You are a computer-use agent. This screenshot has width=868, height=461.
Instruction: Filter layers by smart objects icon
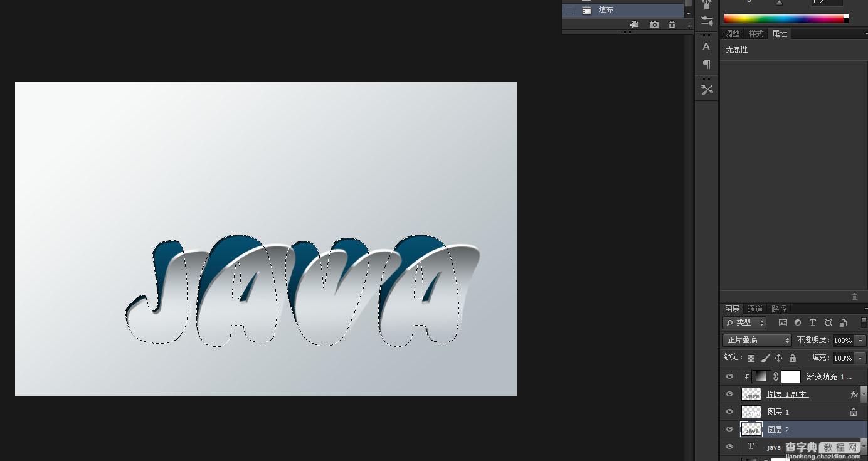(x=843, y=322)
